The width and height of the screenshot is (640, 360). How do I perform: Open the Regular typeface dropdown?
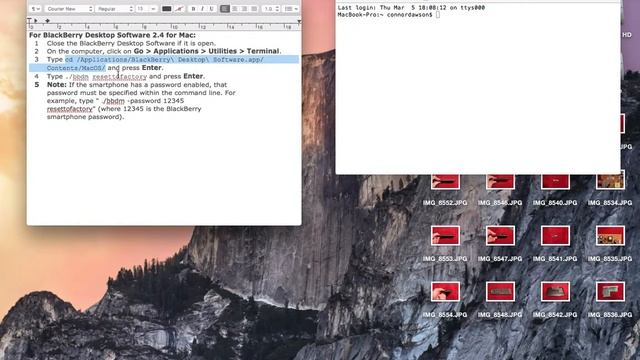[115, 9]
